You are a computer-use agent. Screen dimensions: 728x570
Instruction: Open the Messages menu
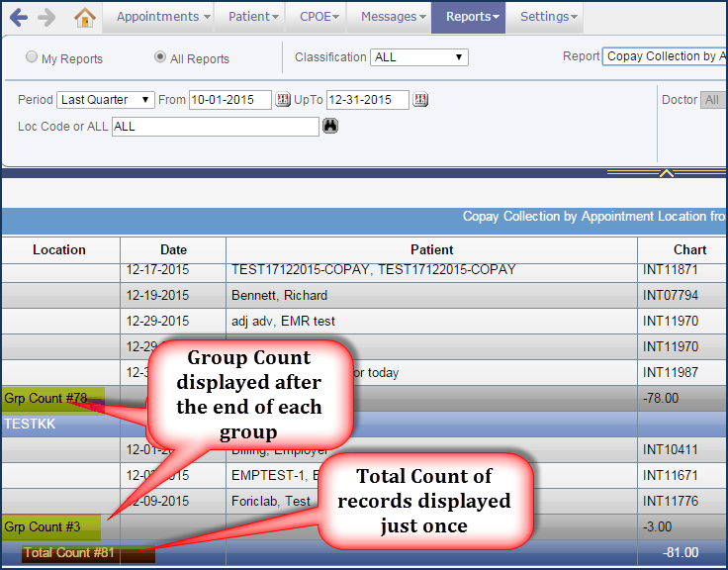(389, 17)
